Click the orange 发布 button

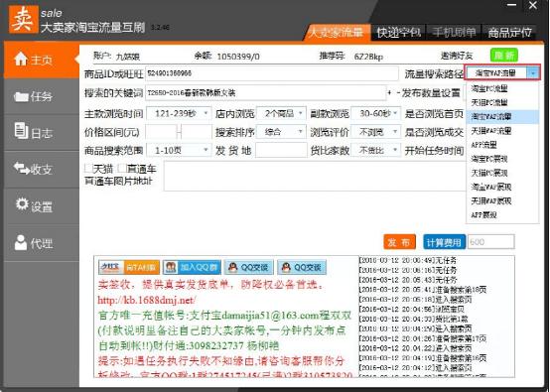point(399,242)
